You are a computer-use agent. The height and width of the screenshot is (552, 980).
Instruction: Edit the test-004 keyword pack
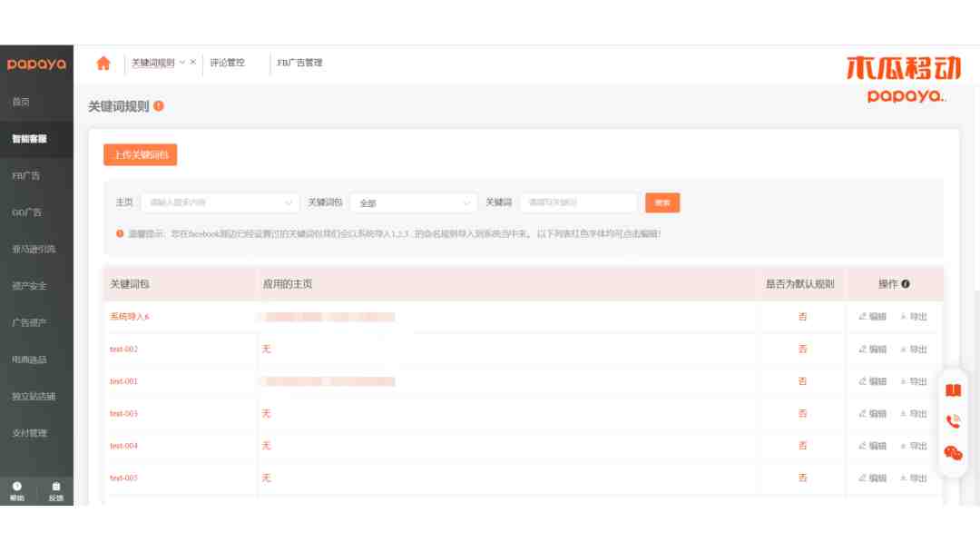click(873, 447)
